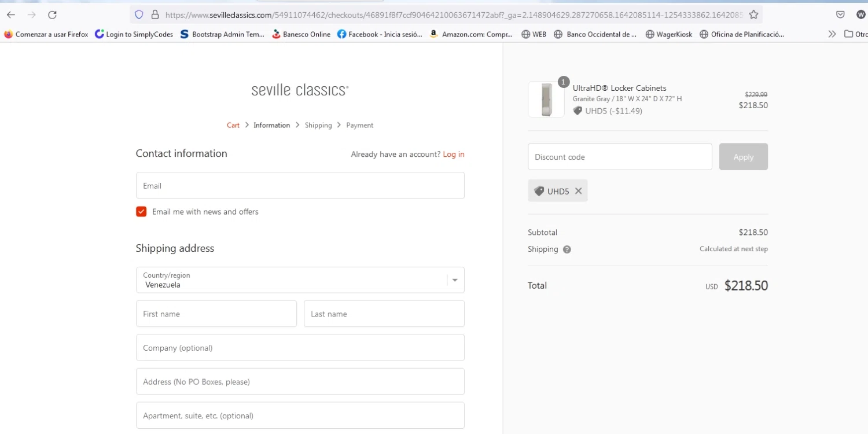
Task: Click the UHD5 (-$11.49) discount label
Action: [608, 111]
